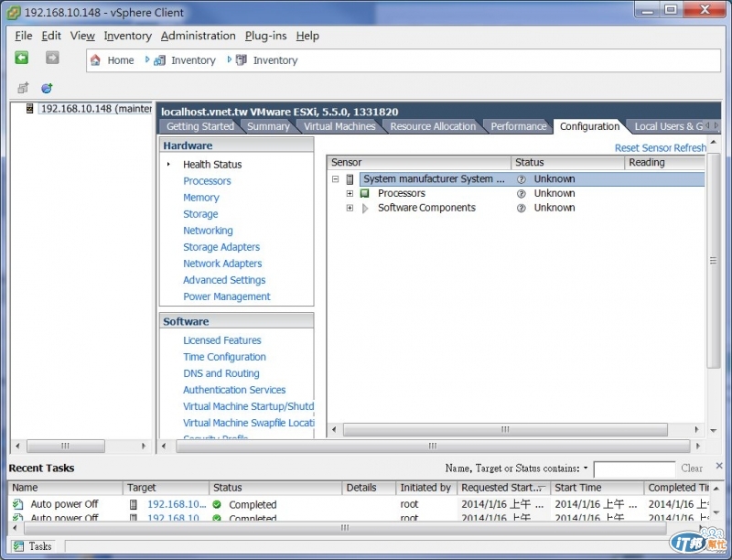This screenshot has width=732, height=560.
Task: Open the Plug-ins menu
Action: coord(265,36)
